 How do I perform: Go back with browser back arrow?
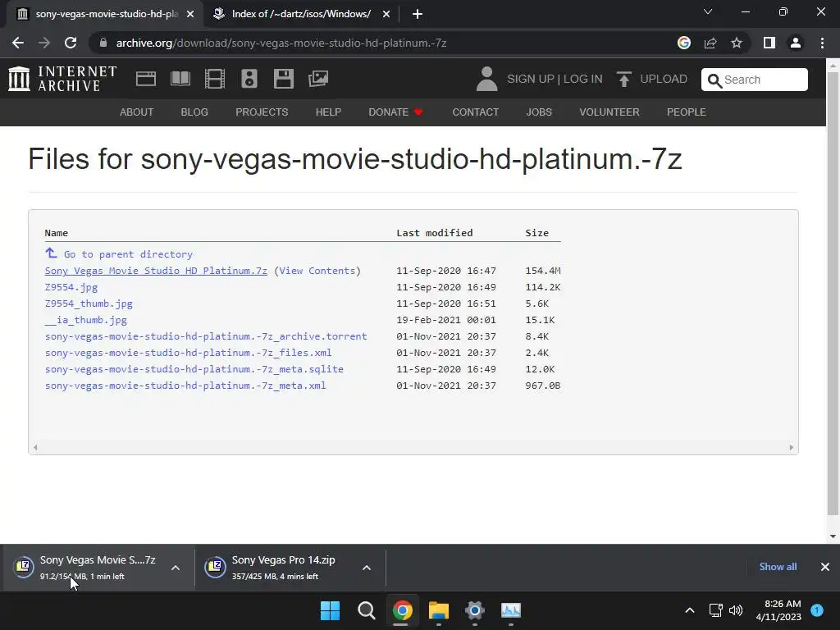coord(18,43)
